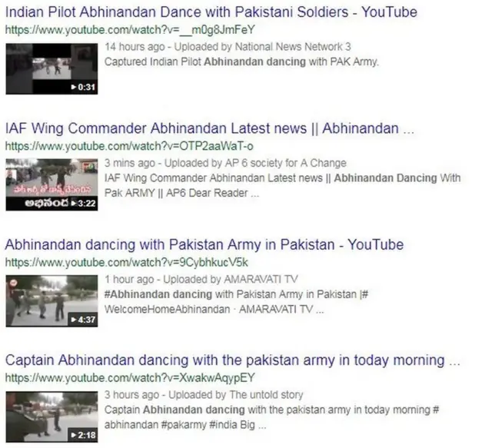
Task: Play the 3:22 video thumbnail with Telugu text
Action: (x=52, y=184)
